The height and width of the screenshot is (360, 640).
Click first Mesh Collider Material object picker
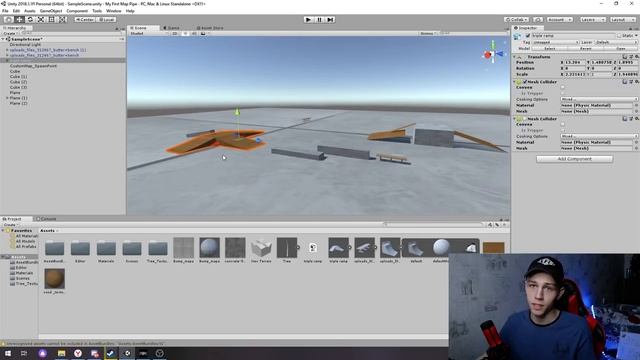coord(636,105)
